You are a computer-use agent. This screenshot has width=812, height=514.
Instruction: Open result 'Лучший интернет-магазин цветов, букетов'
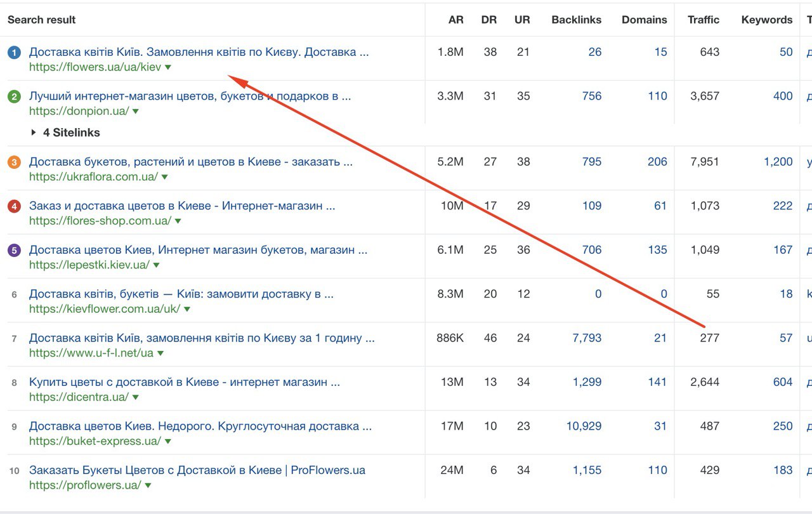(190, 96)
